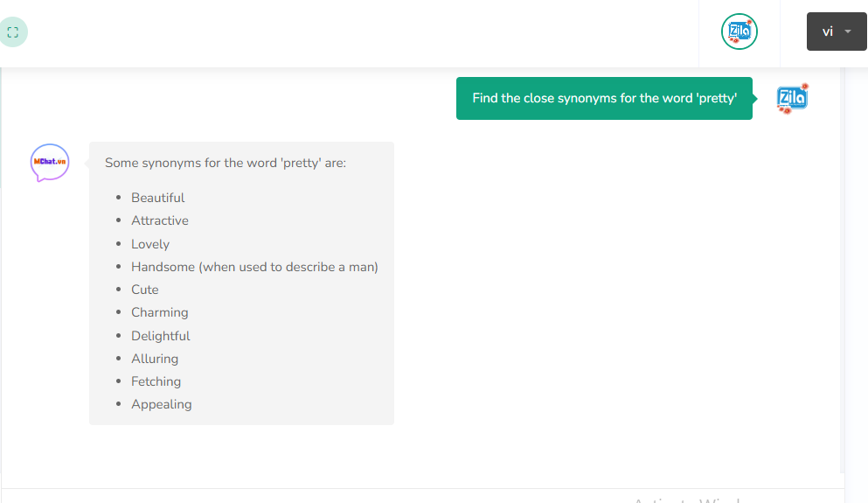The width and height of the screenshot is (868, 503).
Task: Select the 'Appealing' synonym at list bottom
Action: [x=162, y=404]
